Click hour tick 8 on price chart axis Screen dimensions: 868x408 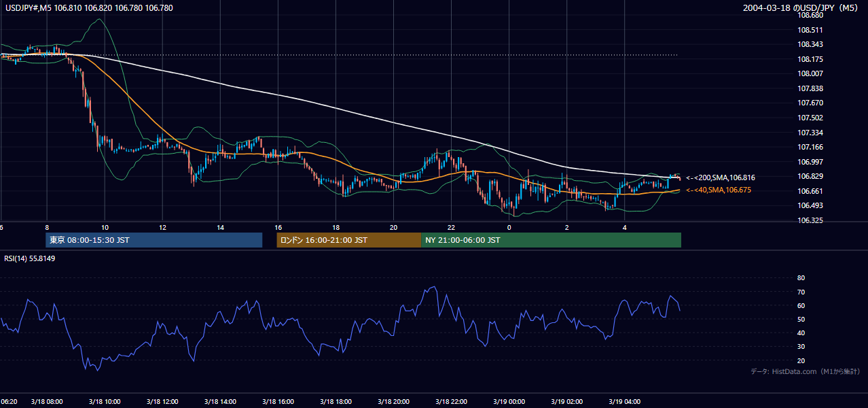click(x=47, y=228)
